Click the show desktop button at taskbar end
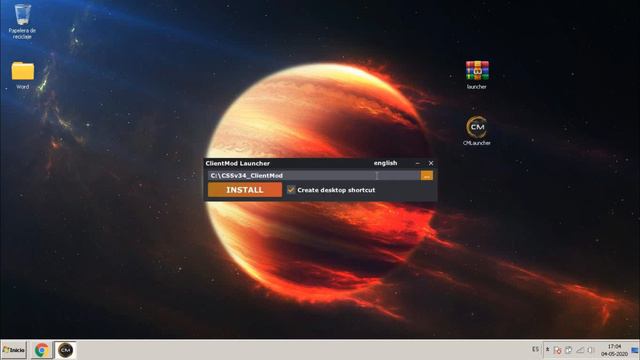This screenshot has height=360, width=640. (x=635, y=350)
